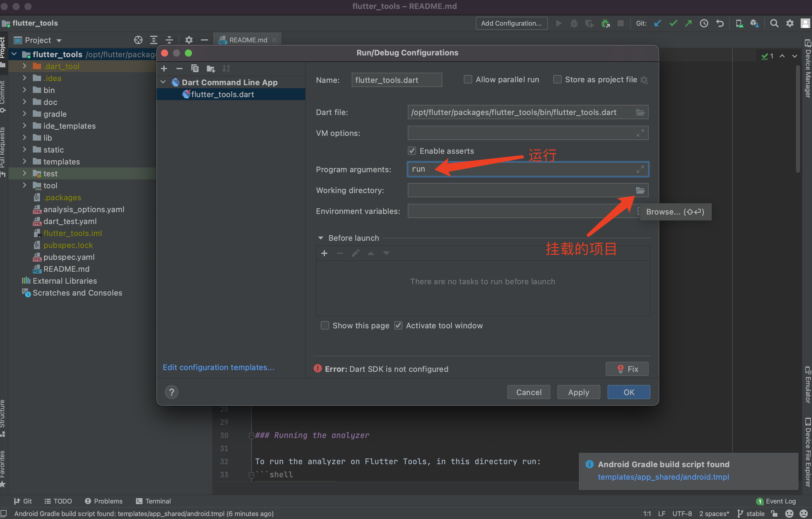
Task: Open the Git tool window tab
Action: 23,501
